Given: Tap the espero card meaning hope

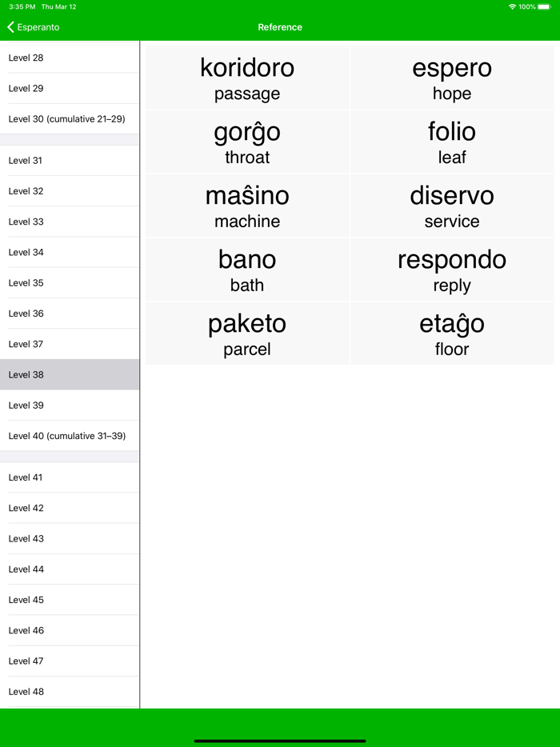Looking at the screenshot, I should click(x=452, y=77).
